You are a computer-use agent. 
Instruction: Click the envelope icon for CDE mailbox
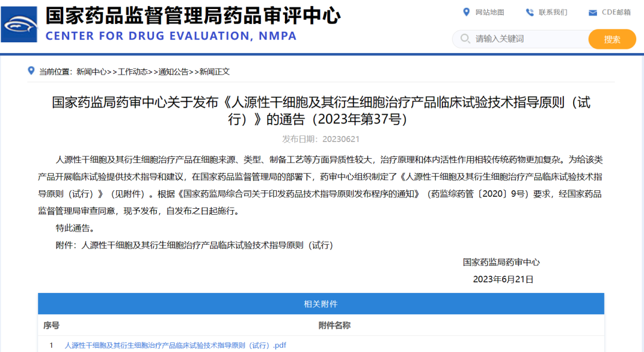[x=593, y=13]
